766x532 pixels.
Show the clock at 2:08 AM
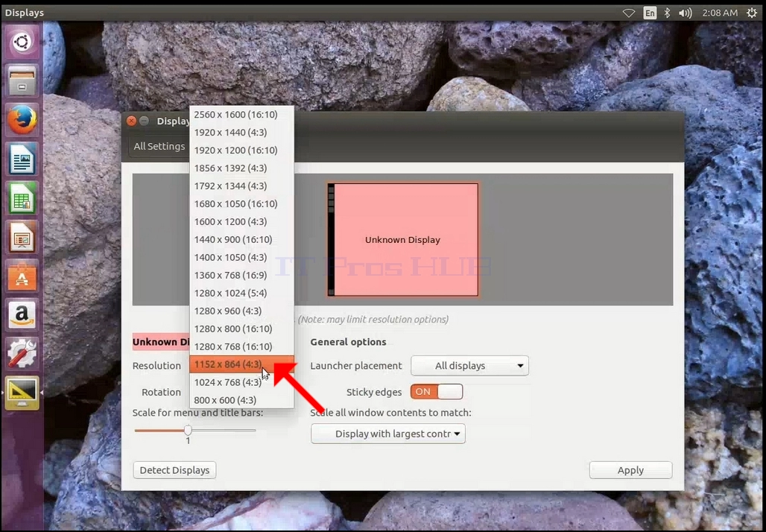[x=720, y=13]
